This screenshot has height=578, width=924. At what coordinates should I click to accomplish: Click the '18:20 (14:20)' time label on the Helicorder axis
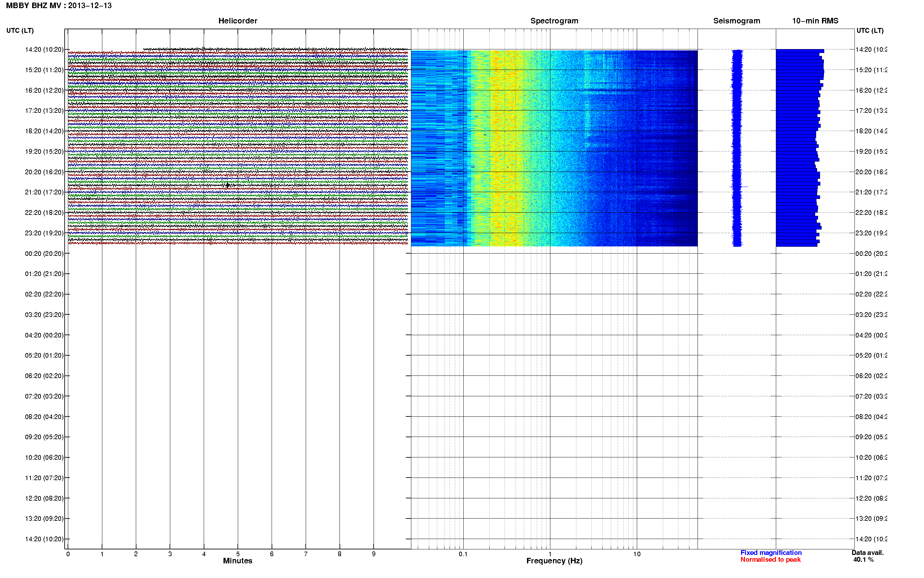[x=44, y=131]
